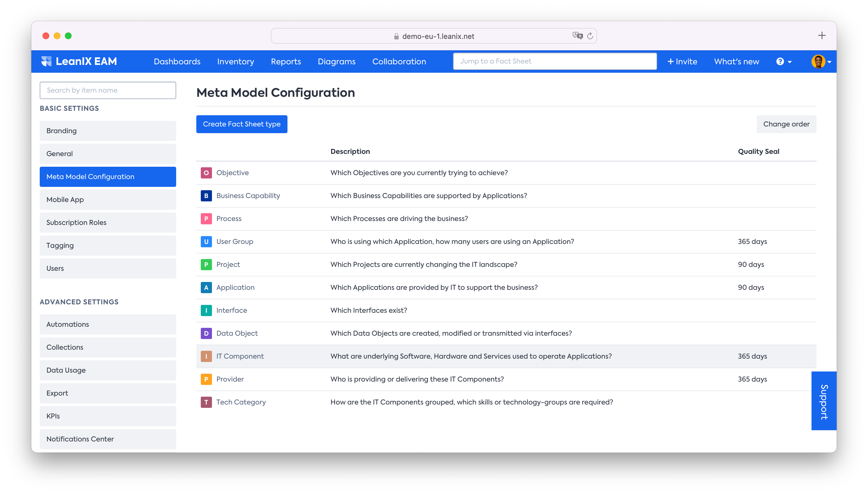The width and height of the screenshot is (868, 494).
Task: Click the Invite button
Action: (682, 62)
